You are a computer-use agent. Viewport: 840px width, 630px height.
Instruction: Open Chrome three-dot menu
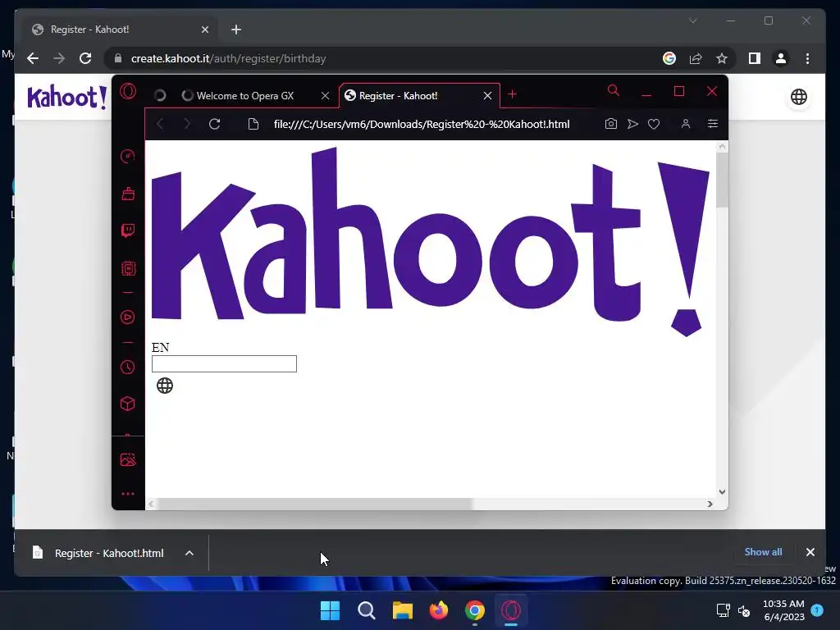[807, 58]
